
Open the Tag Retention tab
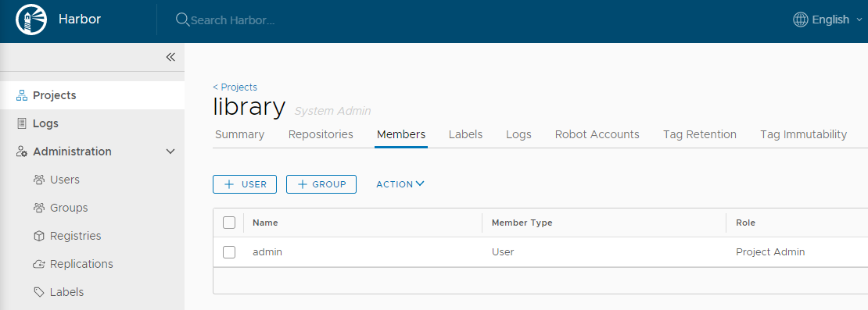[x=700, y=134]
